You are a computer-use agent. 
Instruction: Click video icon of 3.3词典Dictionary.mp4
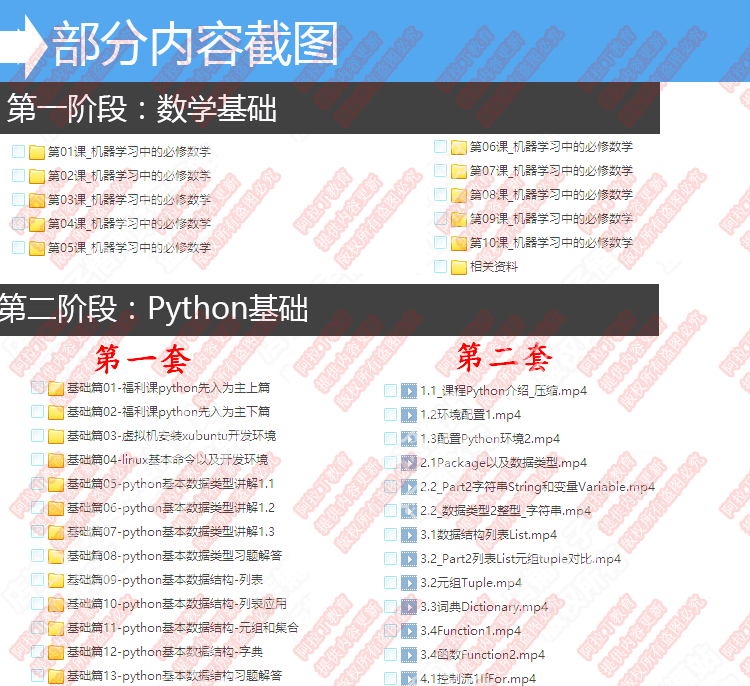pos(408,607)
